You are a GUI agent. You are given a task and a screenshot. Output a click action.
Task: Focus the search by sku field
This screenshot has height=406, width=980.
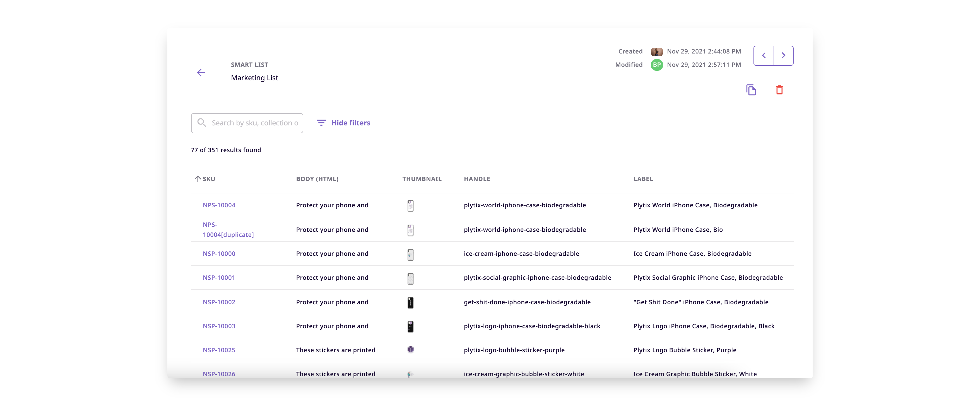tap(247, 123)
